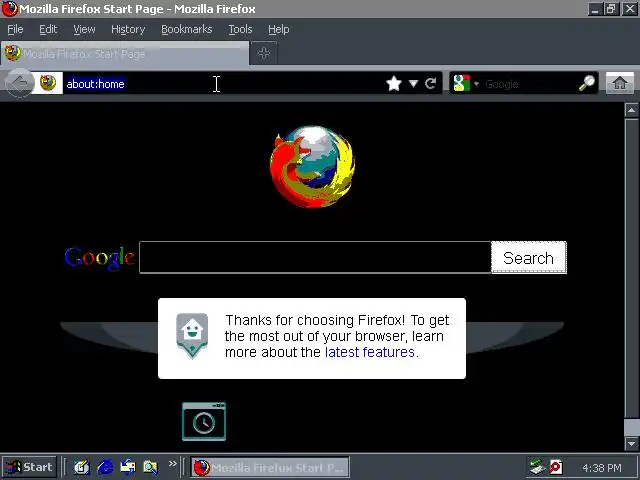The height and width of the screenshot is (480, 640).
Task: Click the Firefox favicon on the tab
Action: click(x=12, y=53)
